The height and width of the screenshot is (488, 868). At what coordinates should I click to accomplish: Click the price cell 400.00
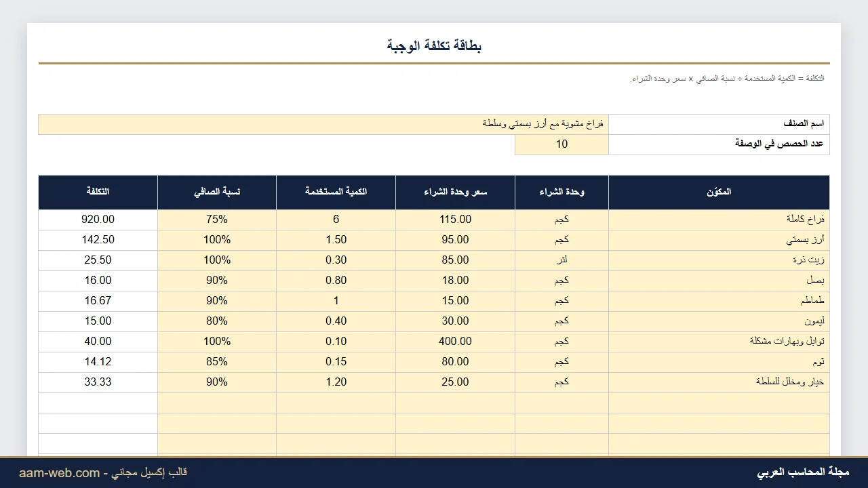click(x=456, y=342)
